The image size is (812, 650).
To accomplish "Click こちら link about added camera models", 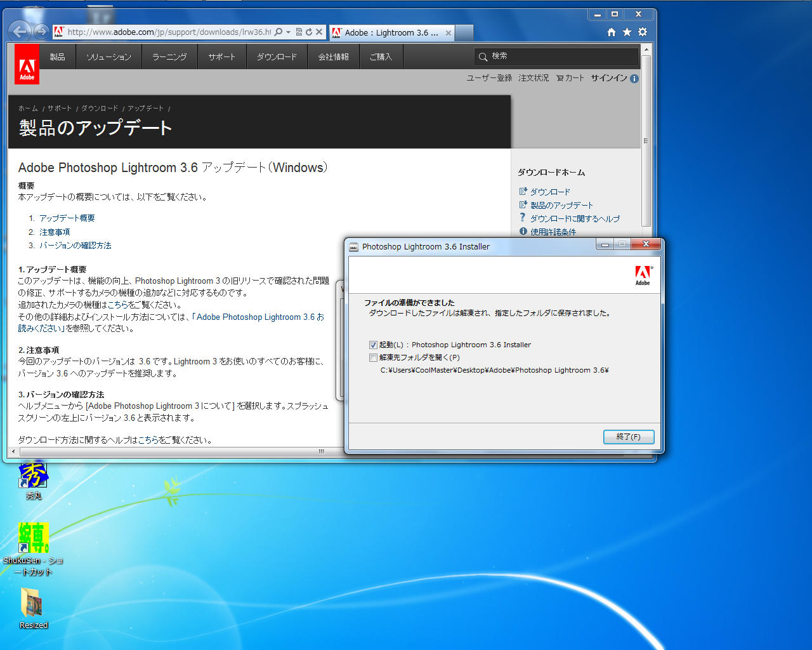I will click(117, 305).
